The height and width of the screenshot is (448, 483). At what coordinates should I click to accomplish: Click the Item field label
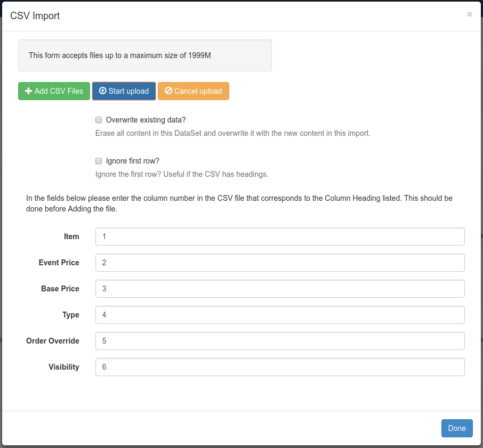click(72, 237)
